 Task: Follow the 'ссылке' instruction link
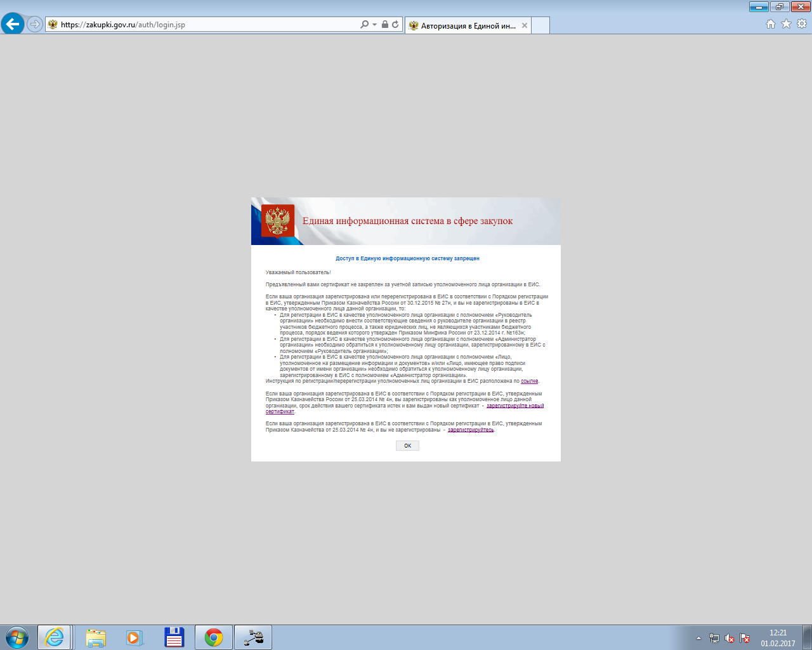[x=529, y=381]
